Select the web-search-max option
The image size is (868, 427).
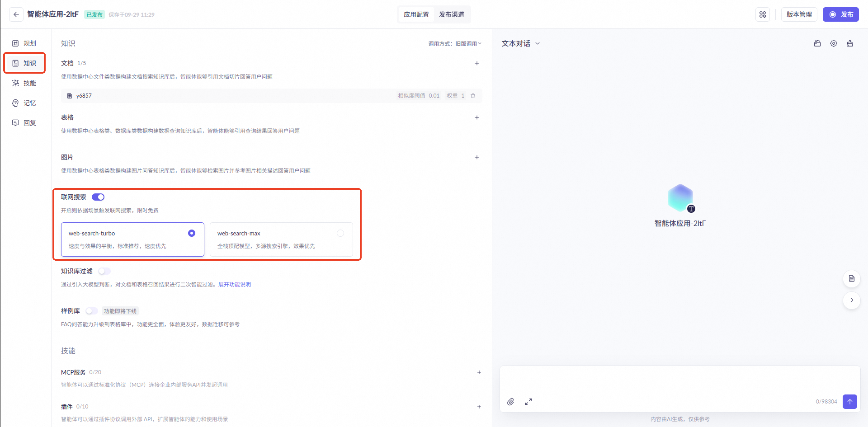click(x=281, y=239)
